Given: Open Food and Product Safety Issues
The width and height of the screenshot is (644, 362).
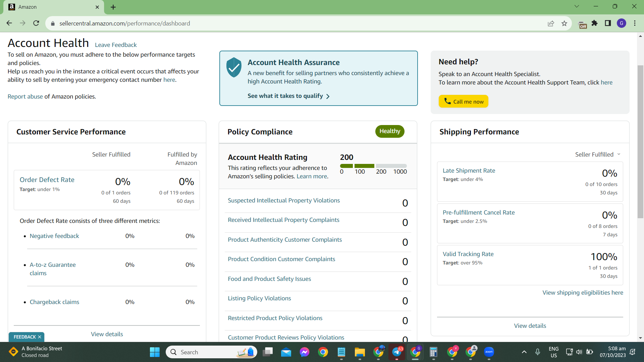Looking at the screenshot, I should (x=269, y=279).
